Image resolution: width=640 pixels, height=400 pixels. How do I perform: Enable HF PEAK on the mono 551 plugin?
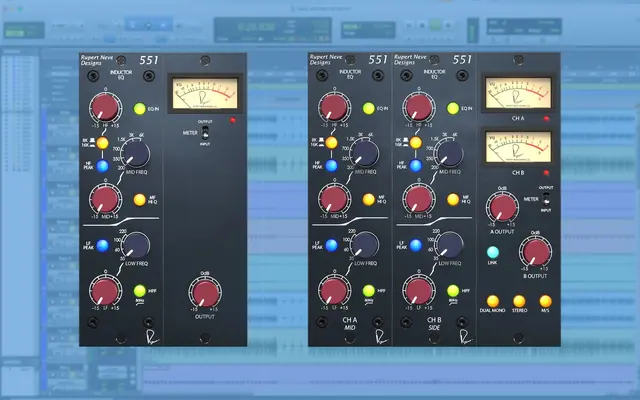[102, 166]
